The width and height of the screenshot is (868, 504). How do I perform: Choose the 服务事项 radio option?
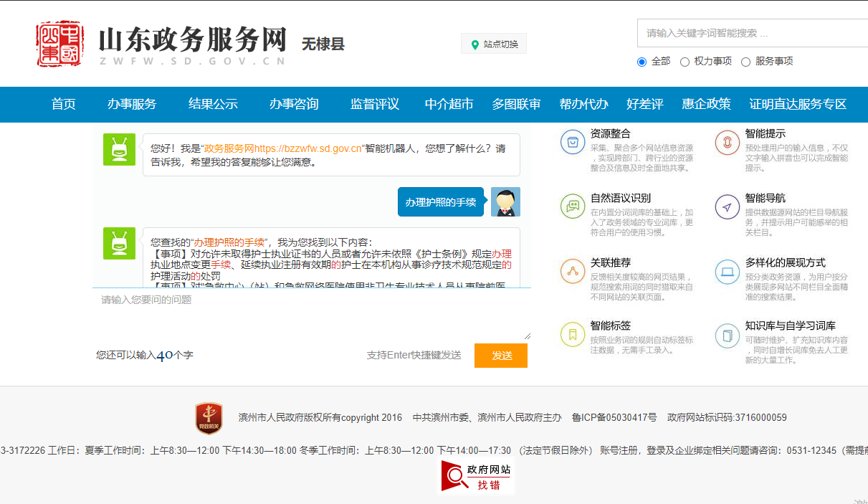745,62
